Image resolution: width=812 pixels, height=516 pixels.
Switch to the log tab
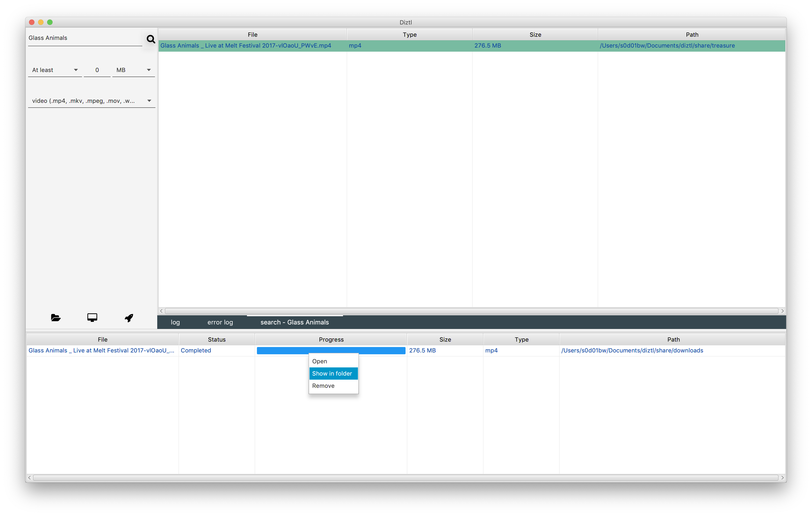point(175,322)
